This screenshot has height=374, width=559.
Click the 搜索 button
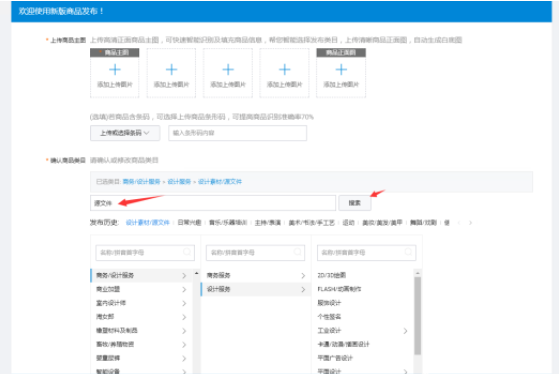click(355, 203)
